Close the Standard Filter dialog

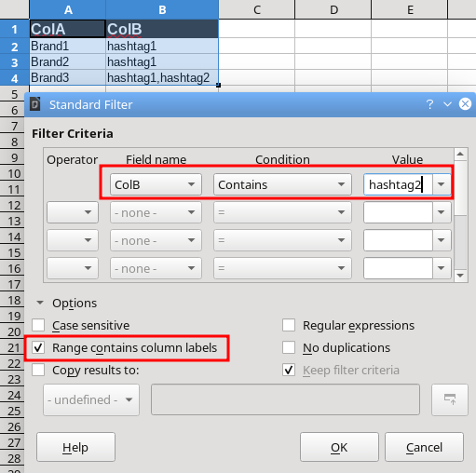[465, 104]
